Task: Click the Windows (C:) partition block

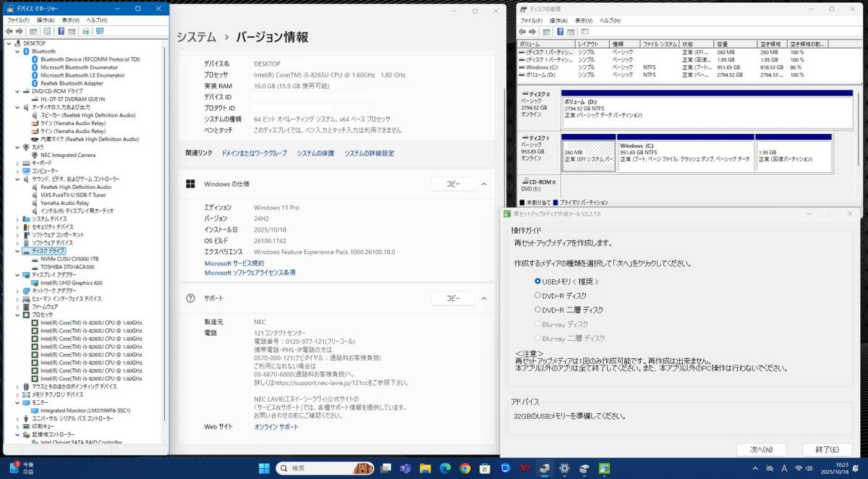Action: (x=684, y=153)
